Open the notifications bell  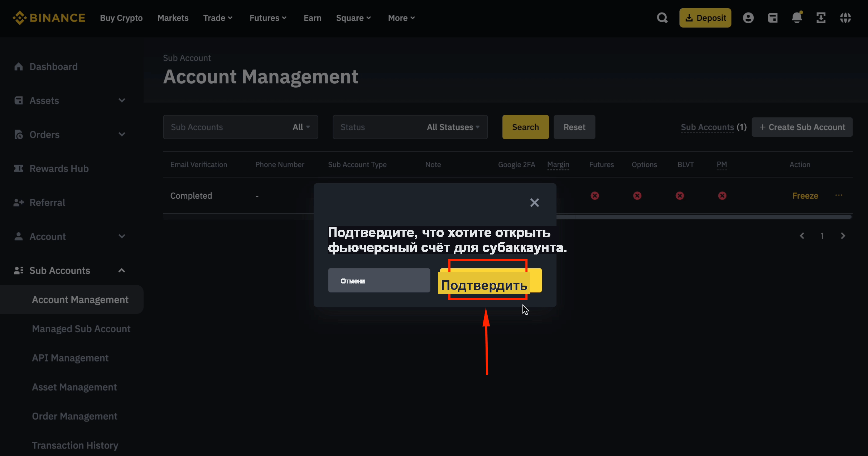[797, 18]
